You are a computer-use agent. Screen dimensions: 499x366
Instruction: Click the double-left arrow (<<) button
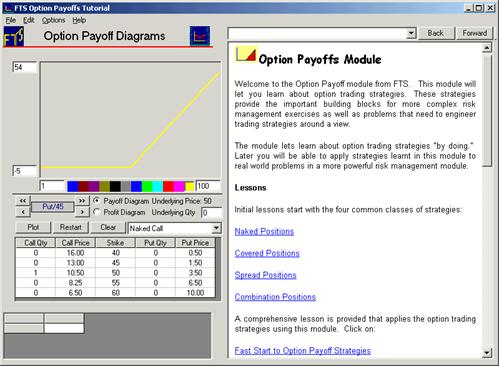tap(23, 201)
